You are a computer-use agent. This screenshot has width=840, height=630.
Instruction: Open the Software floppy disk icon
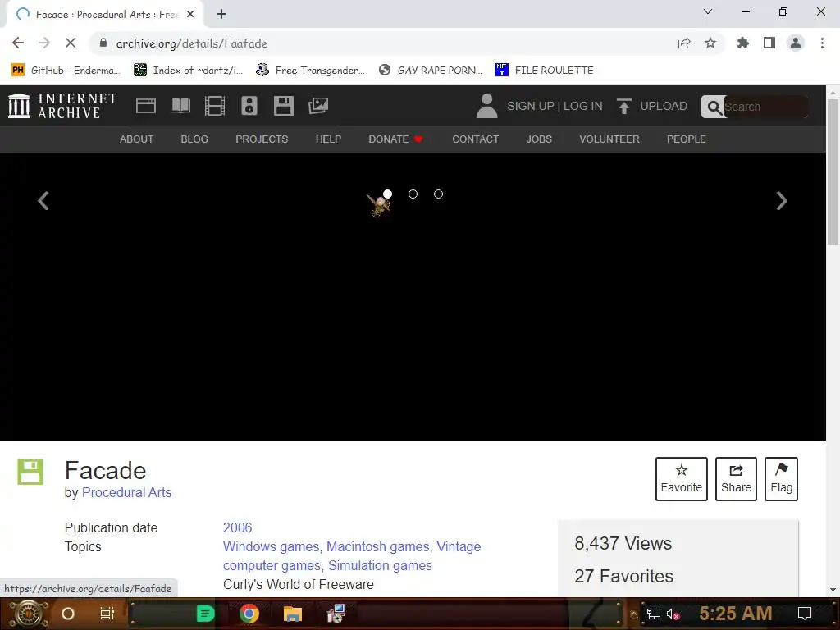283,106
